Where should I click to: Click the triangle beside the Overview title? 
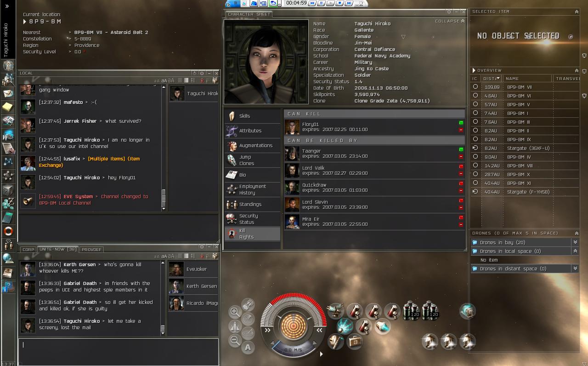click(x=474, y=70)
